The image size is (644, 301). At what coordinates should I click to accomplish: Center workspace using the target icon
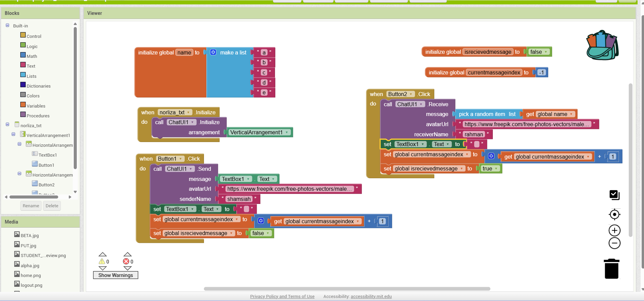614,214
